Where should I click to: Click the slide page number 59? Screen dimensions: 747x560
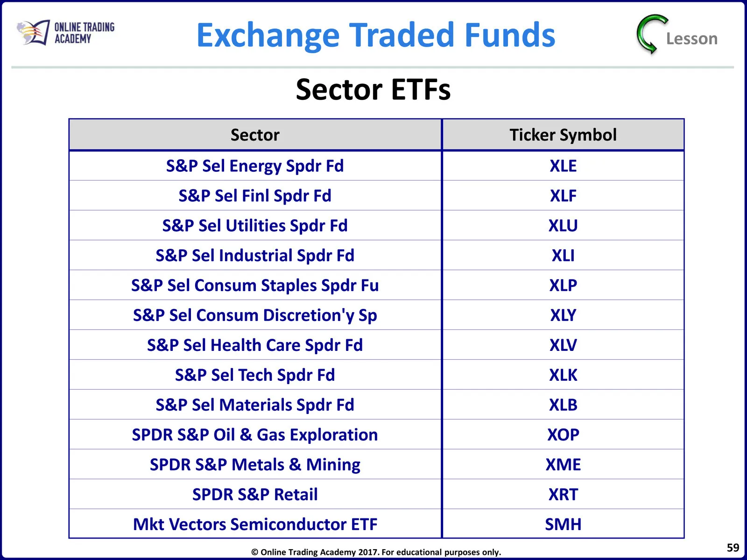pos(733,548)
